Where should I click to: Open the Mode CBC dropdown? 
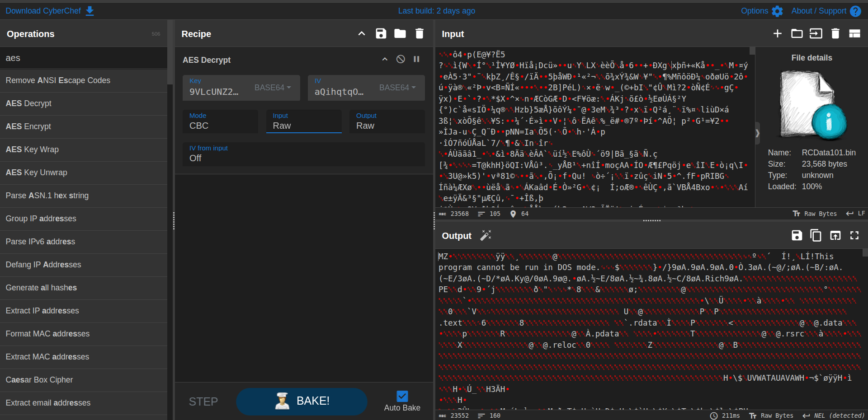tap(220, 121)
